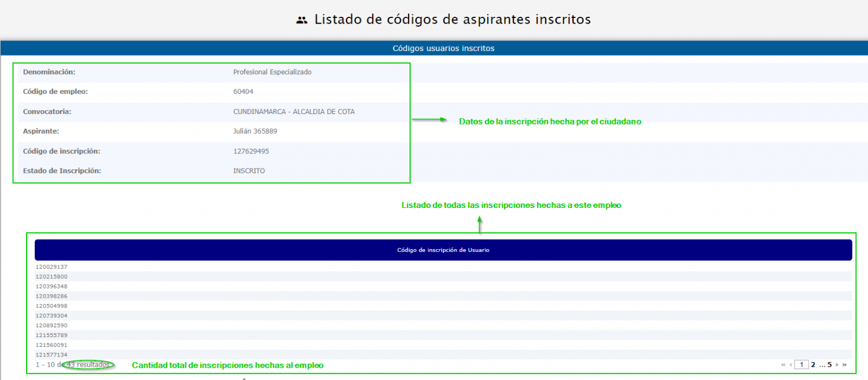Click the 'Códigos usuarios inscritos' panel header
The height and width of the screenshot is (380, 868).
click(x=443, y=49)
